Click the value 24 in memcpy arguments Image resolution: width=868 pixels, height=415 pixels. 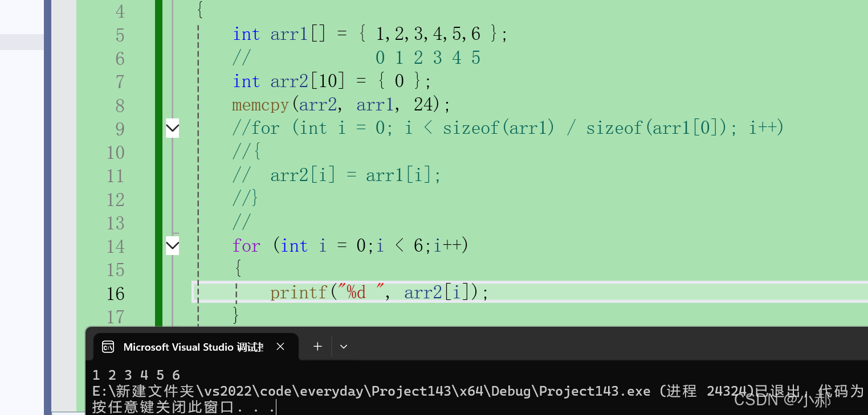423,105
